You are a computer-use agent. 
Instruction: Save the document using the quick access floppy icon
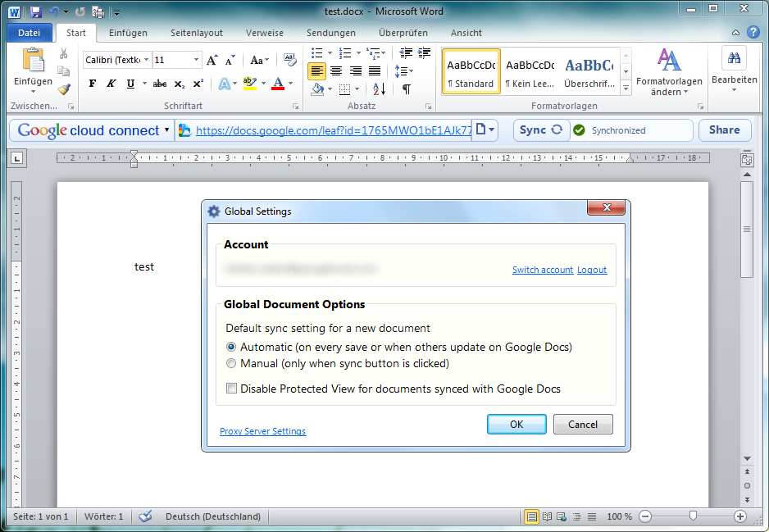[x=36, y=11]
